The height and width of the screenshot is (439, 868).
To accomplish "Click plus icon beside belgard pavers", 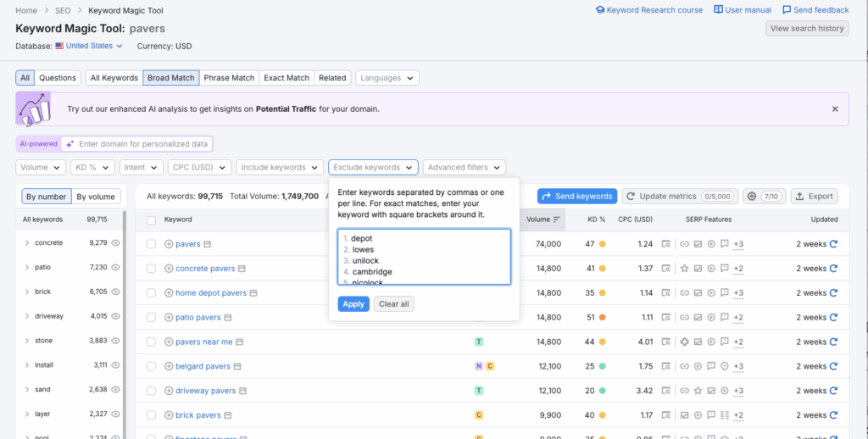I will coord(168,367).
